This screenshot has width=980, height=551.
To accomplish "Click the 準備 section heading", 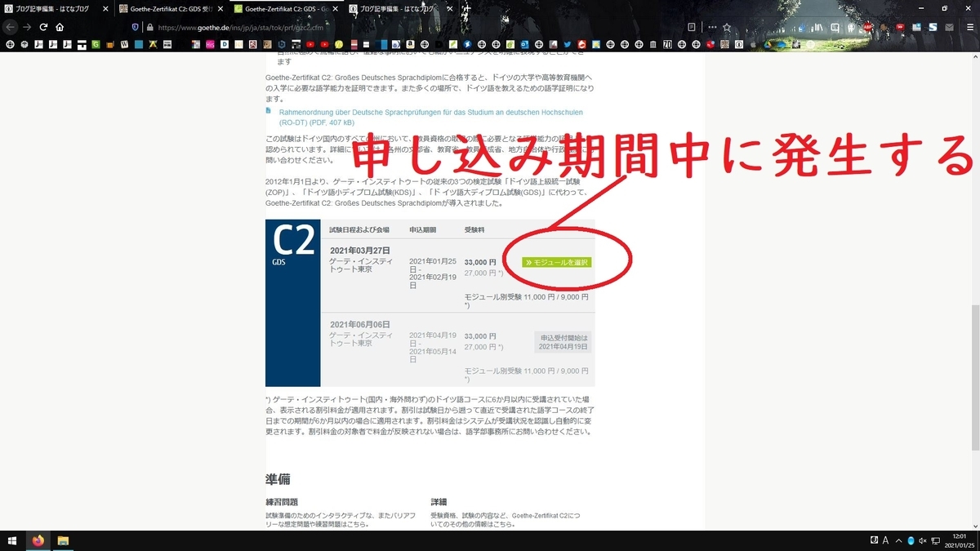I will tap(278, 478).
